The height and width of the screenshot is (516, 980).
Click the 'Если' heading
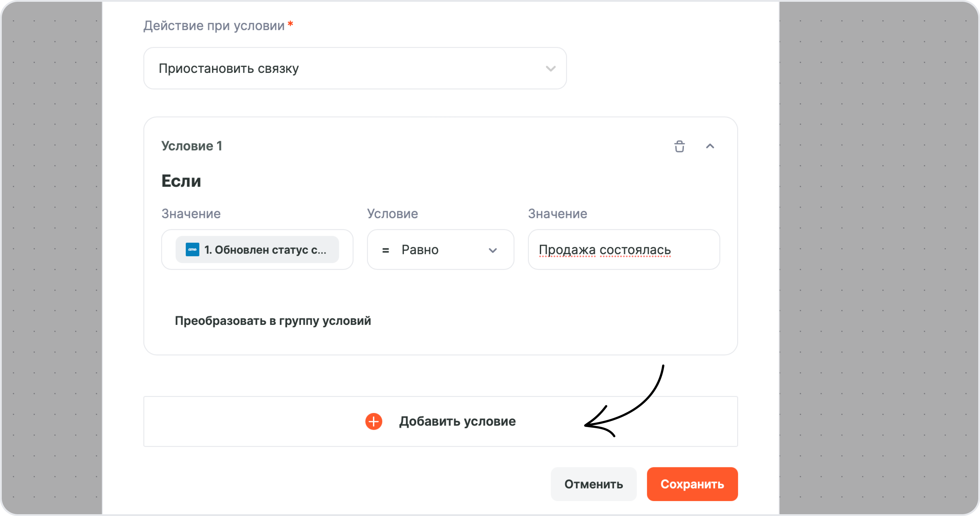coord(181,181)
